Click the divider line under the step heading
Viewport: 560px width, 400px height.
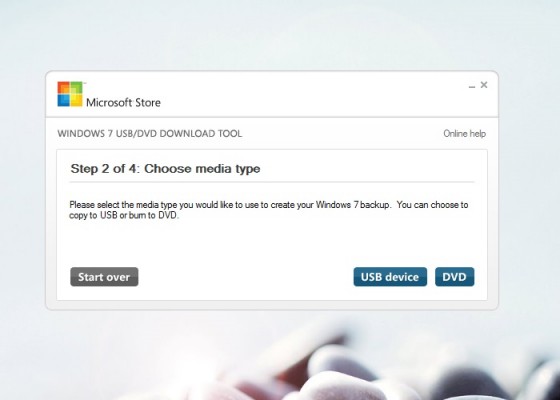click(272, 182)
